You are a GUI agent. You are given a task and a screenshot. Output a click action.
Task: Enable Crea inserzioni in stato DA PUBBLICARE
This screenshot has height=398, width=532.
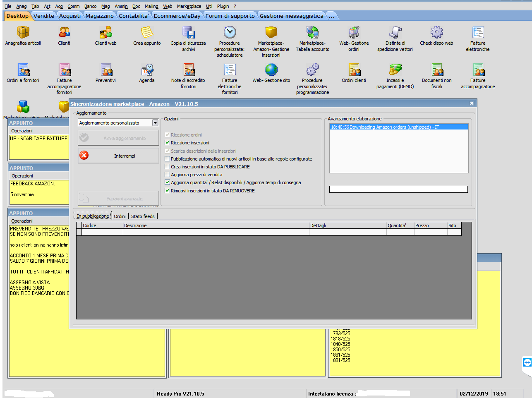pos(167,167)
